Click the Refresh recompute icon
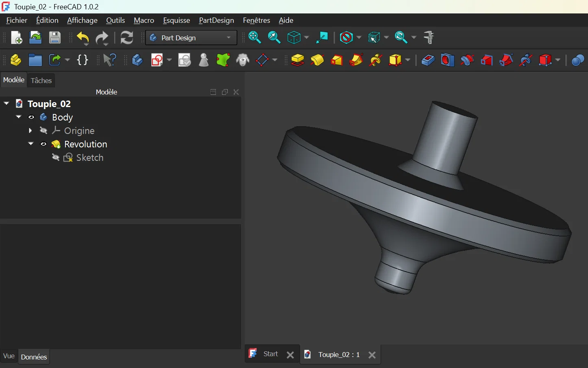The width and height of the screenshot is (588, 368). 127,38
